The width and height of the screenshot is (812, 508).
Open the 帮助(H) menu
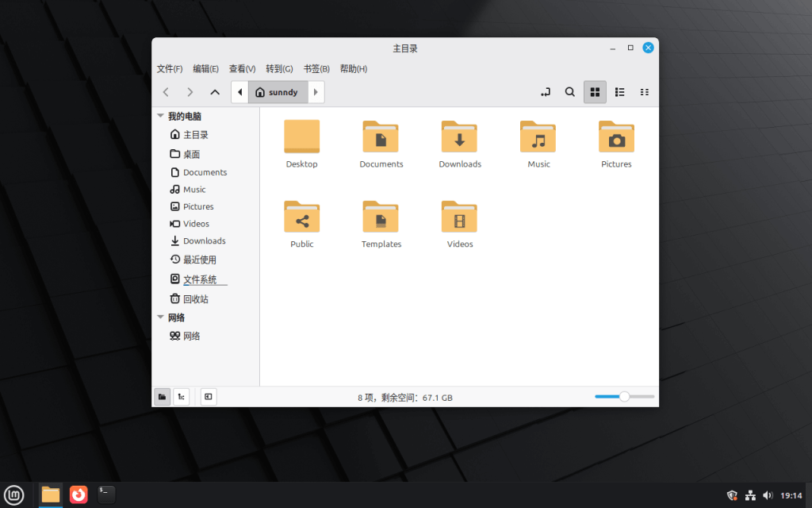tap(353, 69)
